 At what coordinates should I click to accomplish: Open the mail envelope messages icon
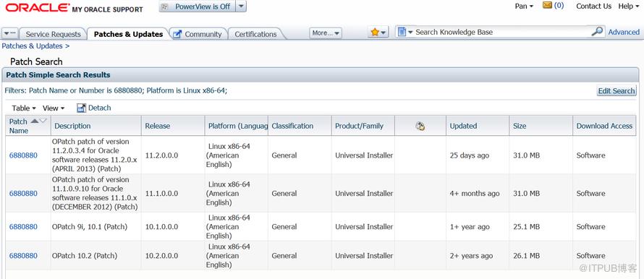coord(547,5)
